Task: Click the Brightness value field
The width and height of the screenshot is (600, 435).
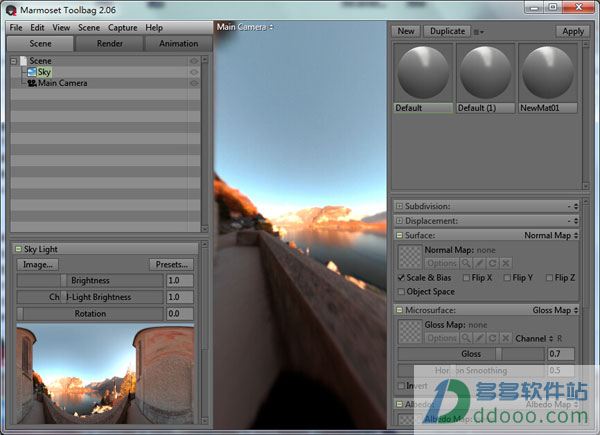Action: pos(180,280)
